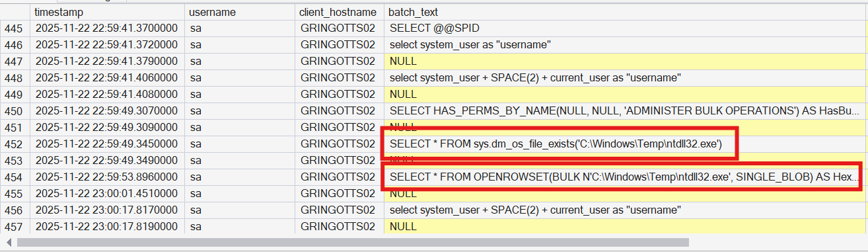868x252 pixels.
Task: Click timestamp 2025-11-22 22:59:53.8960000
Action: click(107, 177)
